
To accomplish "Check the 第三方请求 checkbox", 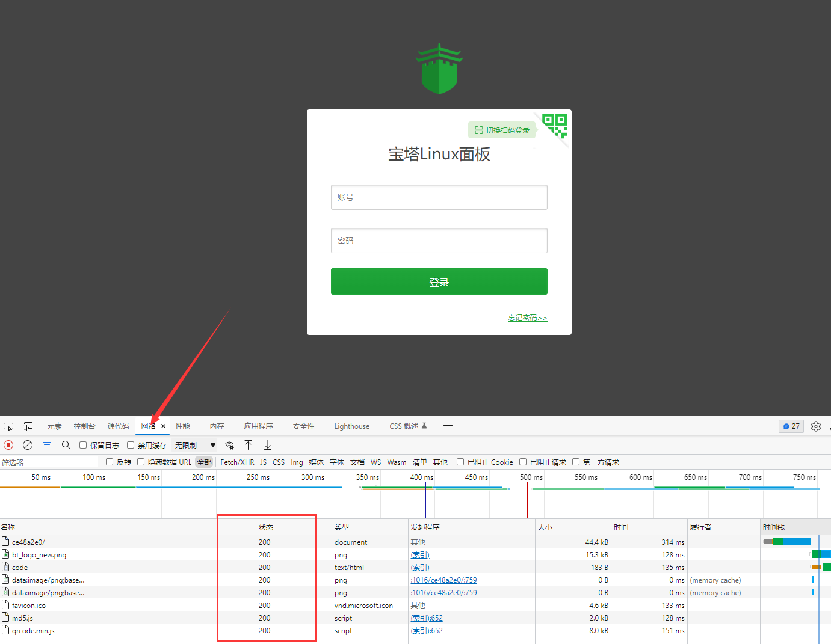I will click(576, 462).
